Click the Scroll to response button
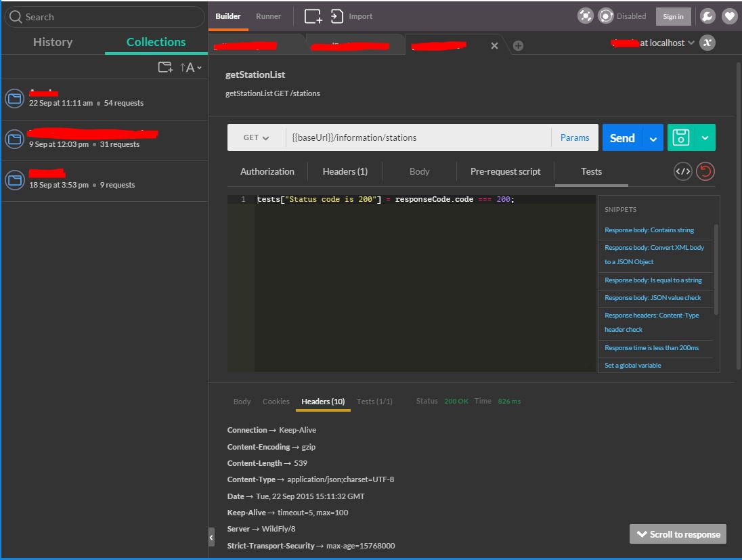This screenshot has height=560, width=742. [677, 534]
